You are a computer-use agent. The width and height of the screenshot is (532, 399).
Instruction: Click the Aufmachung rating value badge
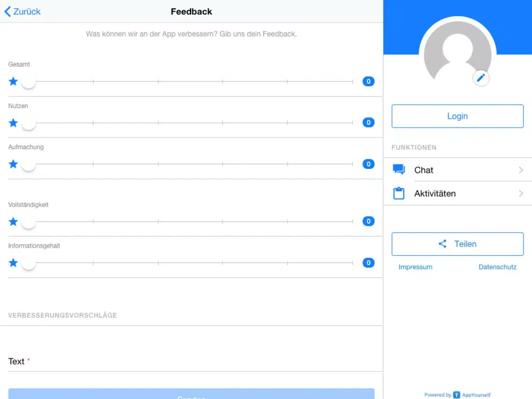[x=369, y=164]
